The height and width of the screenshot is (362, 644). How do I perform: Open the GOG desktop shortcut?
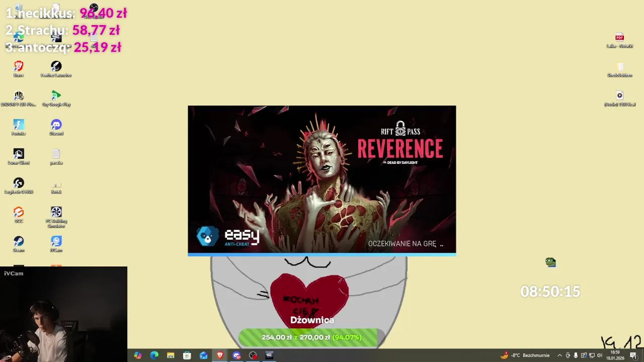[x=19, y=215]
